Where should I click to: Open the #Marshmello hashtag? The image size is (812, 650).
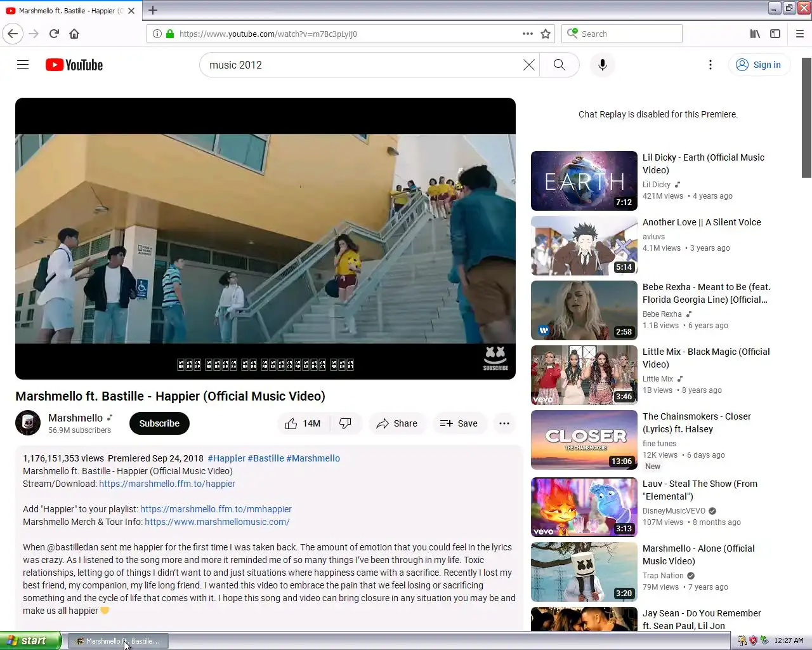point(313,458)
